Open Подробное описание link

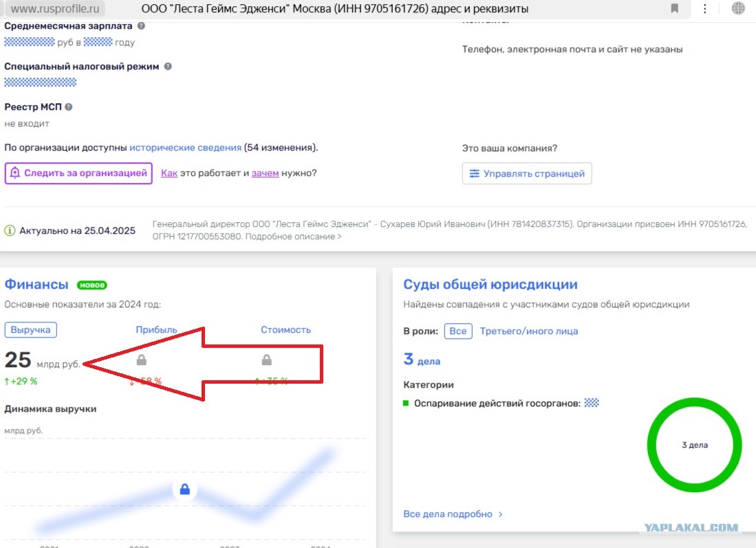click(x=294, y=237)
